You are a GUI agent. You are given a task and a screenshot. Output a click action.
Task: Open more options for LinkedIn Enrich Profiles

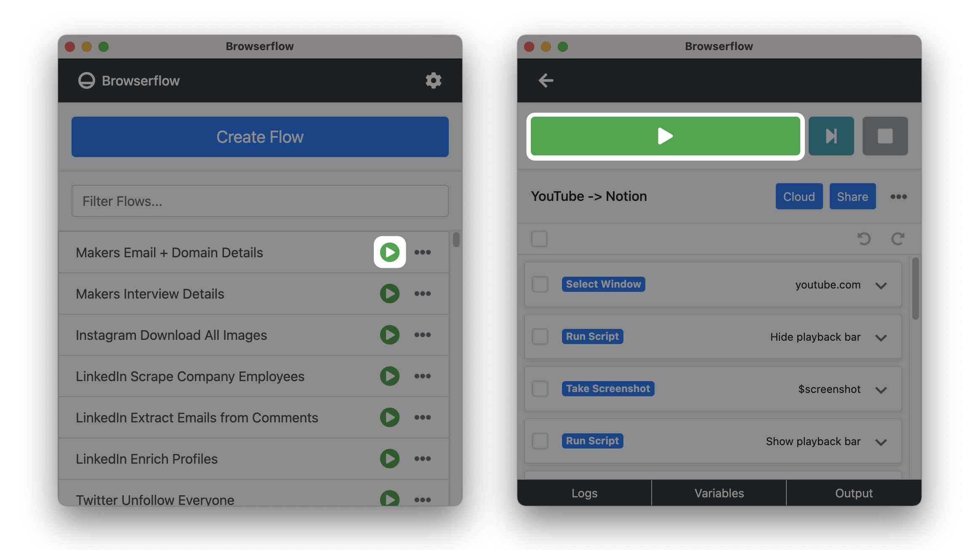423,459
